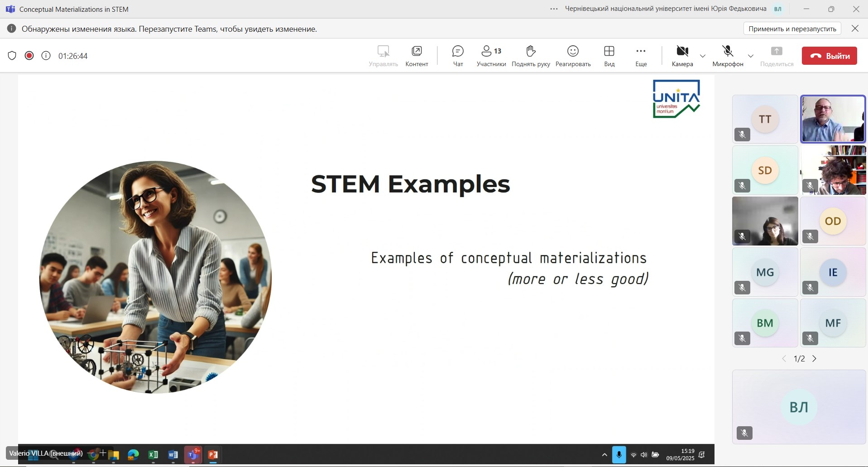
Task: Open the React emoji menu
Action: click(x=573, y=56)
